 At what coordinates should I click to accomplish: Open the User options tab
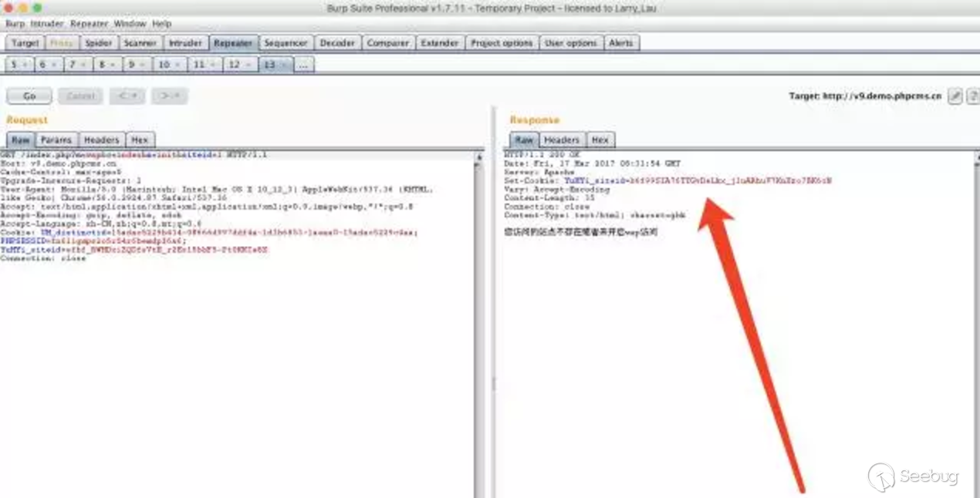[570, 43]
